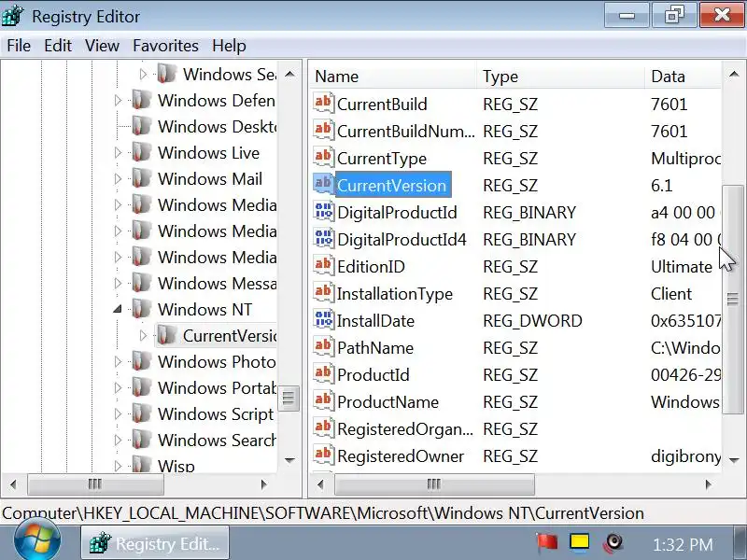Screen dimensions: 747x560
Task: Open the File menu
Action: coord(19,46)
